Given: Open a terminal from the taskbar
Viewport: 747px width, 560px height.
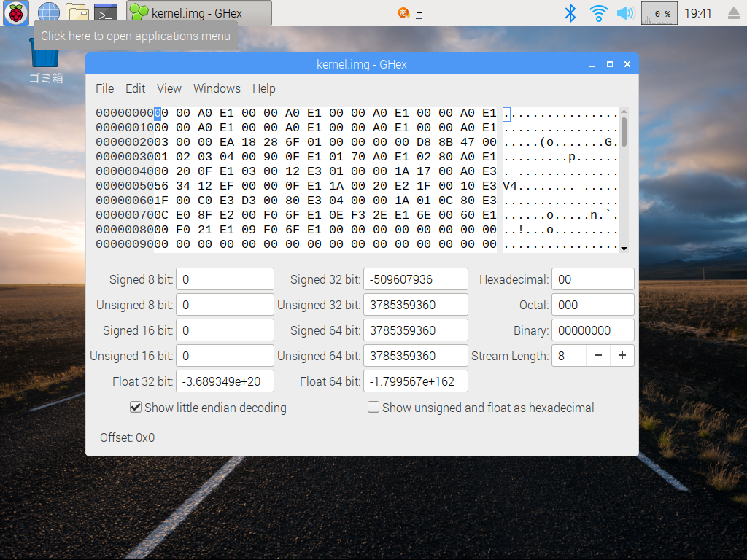Looking at the screenshot, I should pyautogui.click(x=104, y=12).
